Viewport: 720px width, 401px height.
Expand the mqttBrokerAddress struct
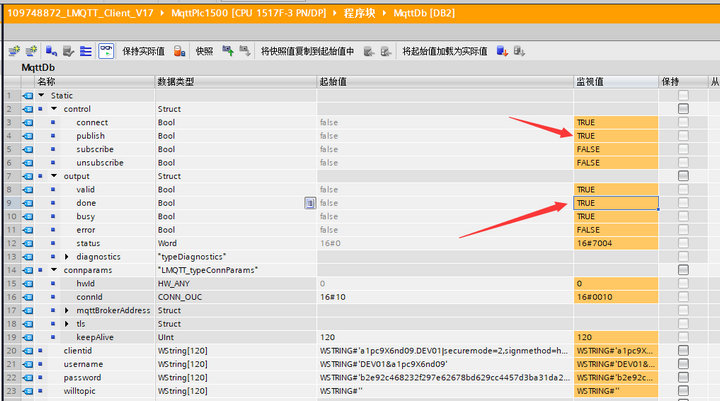(67, 311)
